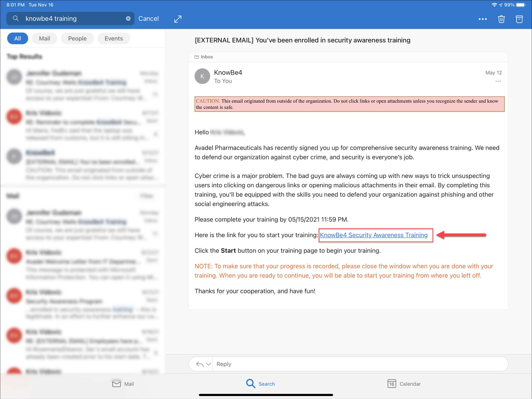
Task: Open the top bar more options menu
Action: pos(482,19)
